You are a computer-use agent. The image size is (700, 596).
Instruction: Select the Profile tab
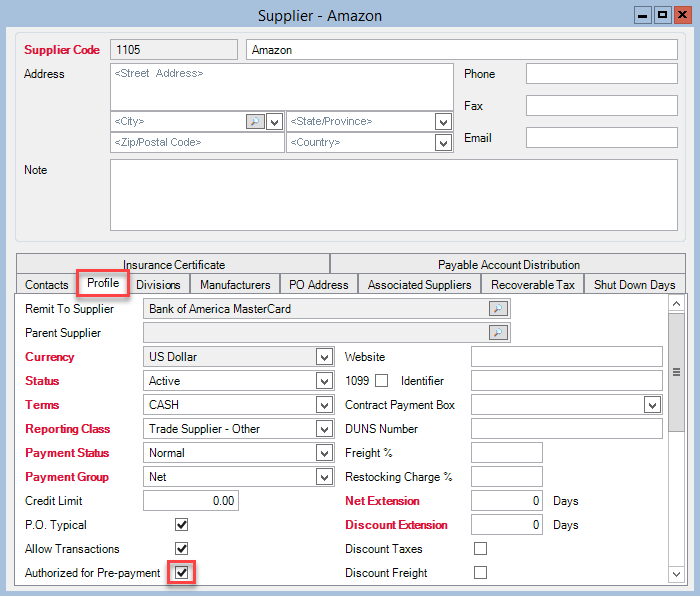[x=103, y=283]
